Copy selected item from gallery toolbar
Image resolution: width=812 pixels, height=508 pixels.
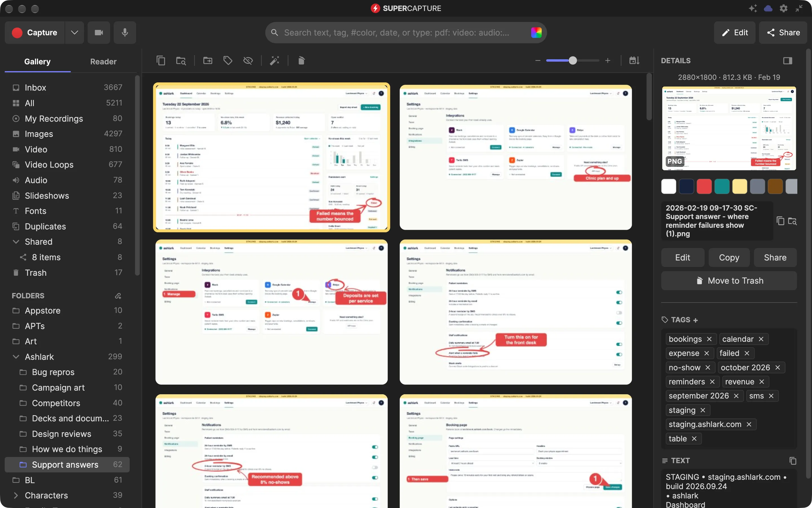[161, 60]
